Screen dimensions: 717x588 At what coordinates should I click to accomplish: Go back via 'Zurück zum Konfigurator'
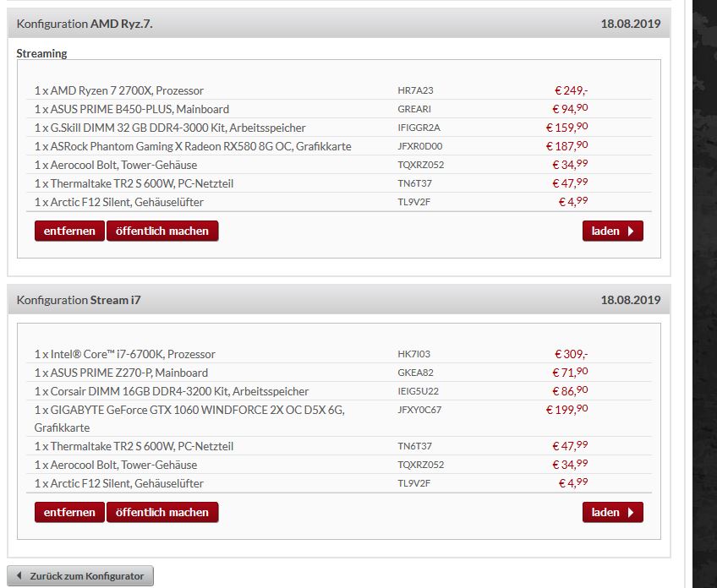[80, 575]
